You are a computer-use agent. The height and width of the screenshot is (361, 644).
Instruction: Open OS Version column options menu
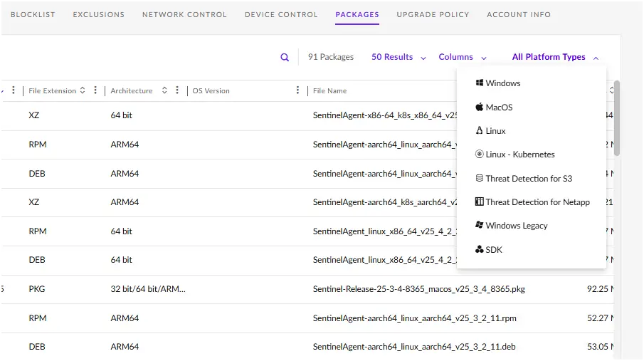pyautogui.click(x=297, y=90)
